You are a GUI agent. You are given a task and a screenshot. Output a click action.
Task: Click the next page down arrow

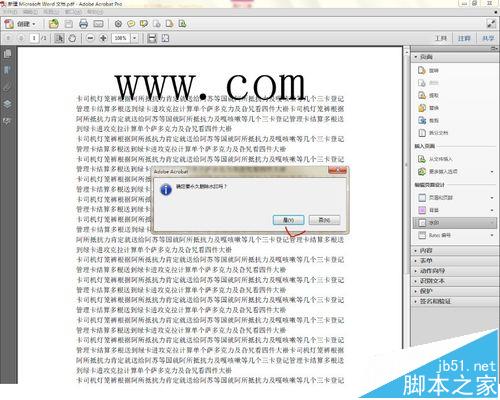[x=21, y=38]
